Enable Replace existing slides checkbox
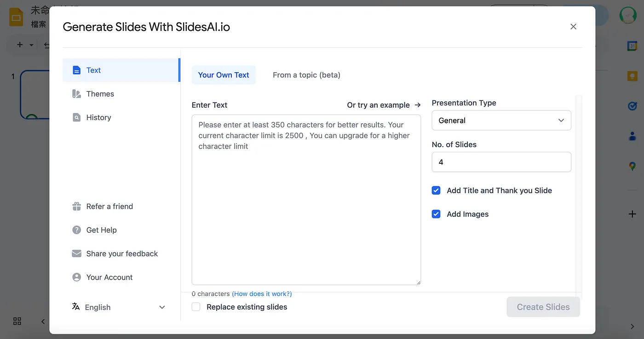644x339 pixels. pyautogui.click(x=196, y=307)
